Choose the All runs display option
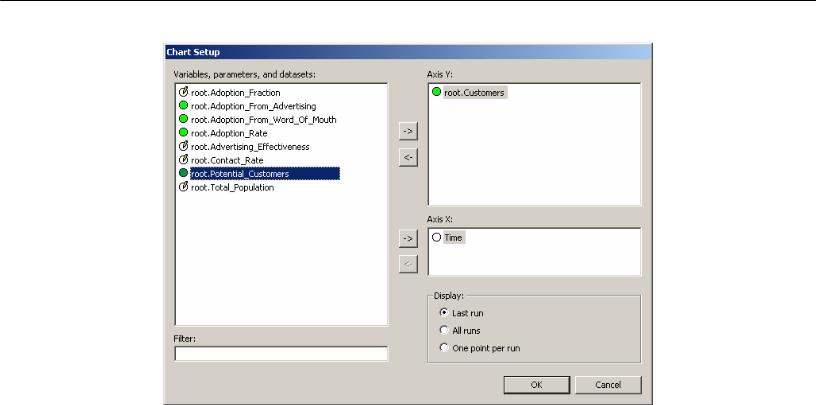This screenshot has width=816, height=405. (460, 330)
